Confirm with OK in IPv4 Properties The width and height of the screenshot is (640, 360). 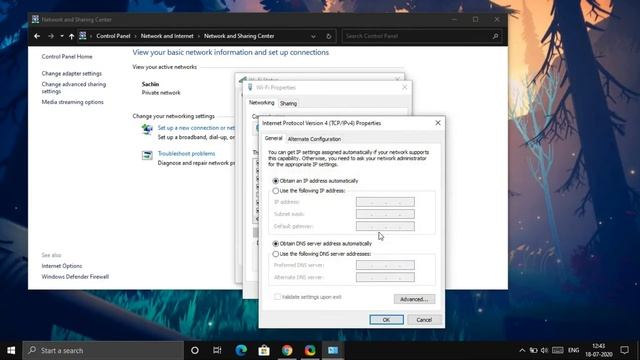(x=386, y=320)
